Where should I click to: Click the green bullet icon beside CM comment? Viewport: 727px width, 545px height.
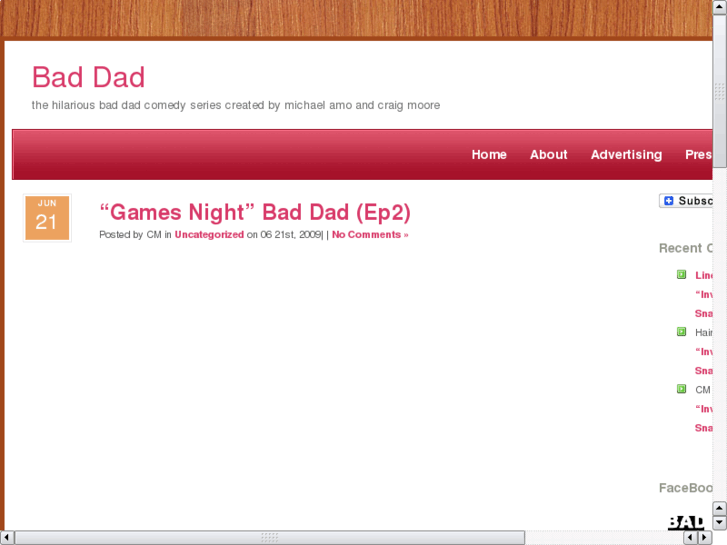coord(681,389)
